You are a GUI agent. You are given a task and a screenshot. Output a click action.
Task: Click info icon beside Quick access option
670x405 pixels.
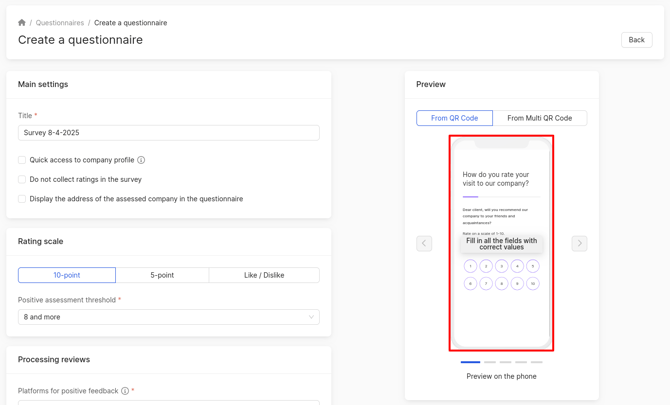pos(141,160)
